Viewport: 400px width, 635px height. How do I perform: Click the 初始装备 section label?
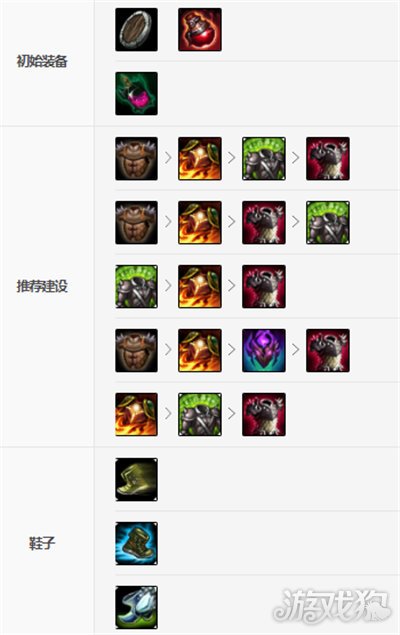pos(42,61)
